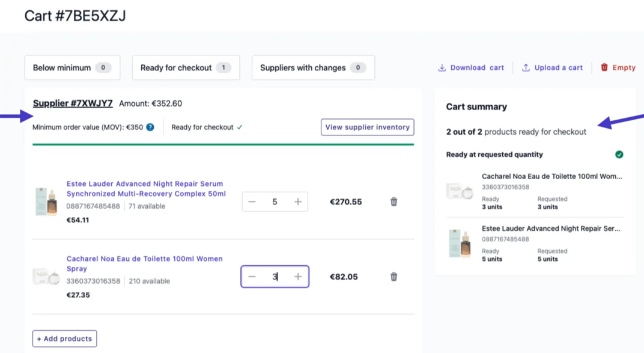The height and width of the screenshot is (353, 644).
Task: Click the Download cart icon
Action: (x=443, y=67)
